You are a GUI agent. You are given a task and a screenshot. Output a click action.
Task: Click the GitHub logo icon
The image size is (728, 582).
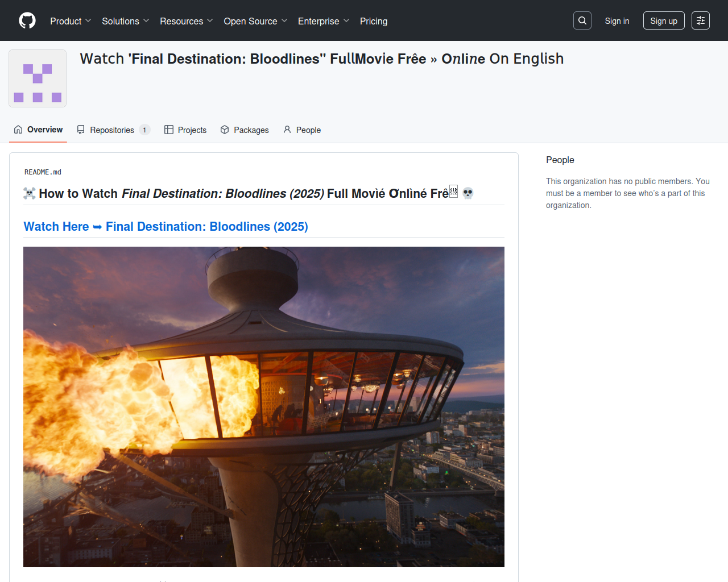tap(27, 20)
